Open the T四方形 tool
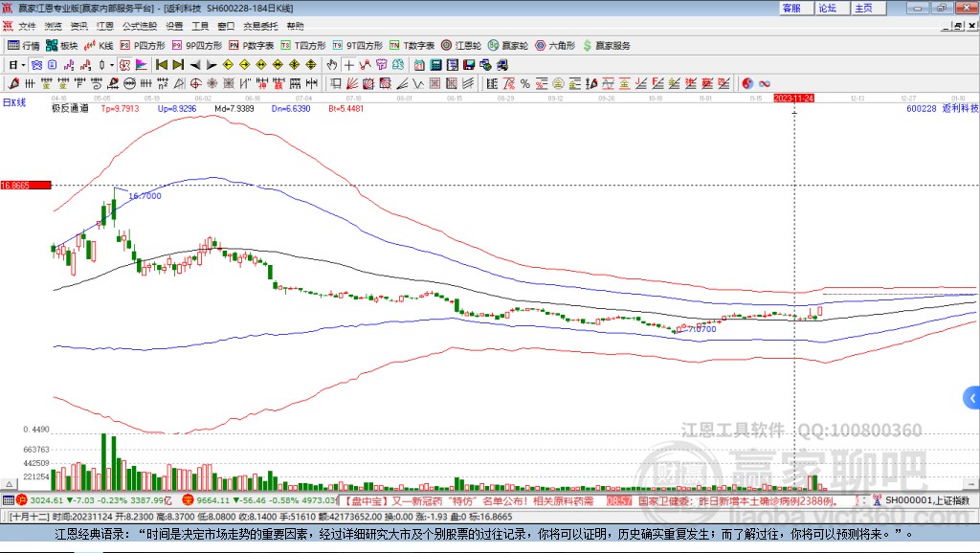 point(303,46)
